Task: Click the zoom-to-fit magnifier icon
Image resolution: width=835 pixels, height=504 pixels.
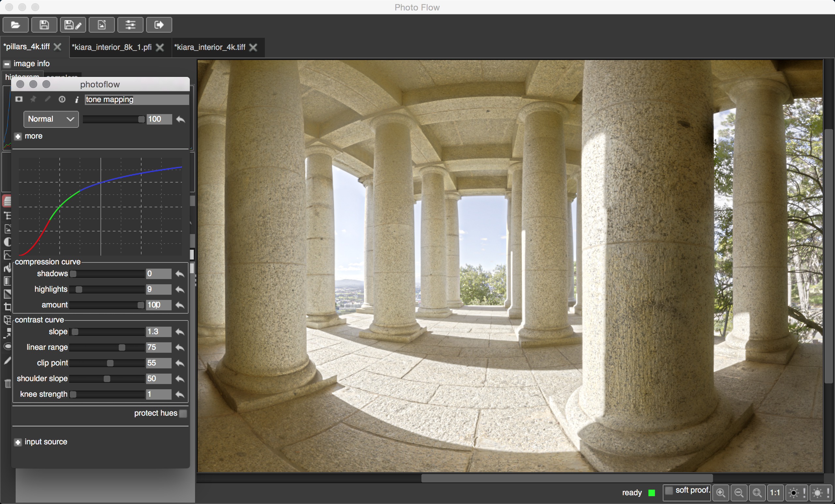Action: coord(757,493)
